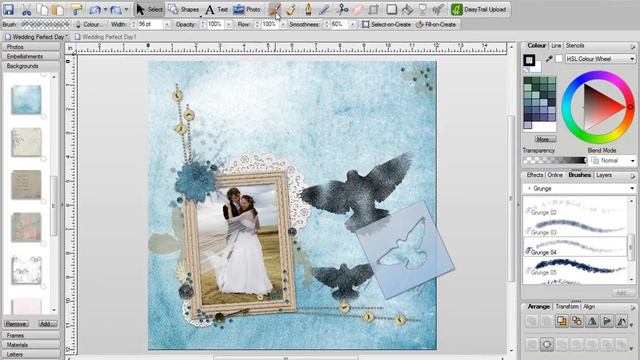Expand the Materials panel

pos(31,345)
